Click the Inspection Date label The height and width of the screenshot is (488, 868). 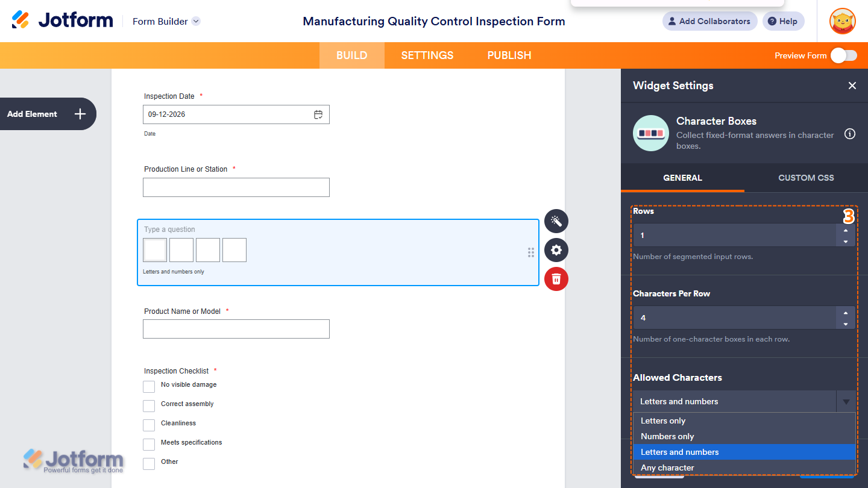(169, 96)
